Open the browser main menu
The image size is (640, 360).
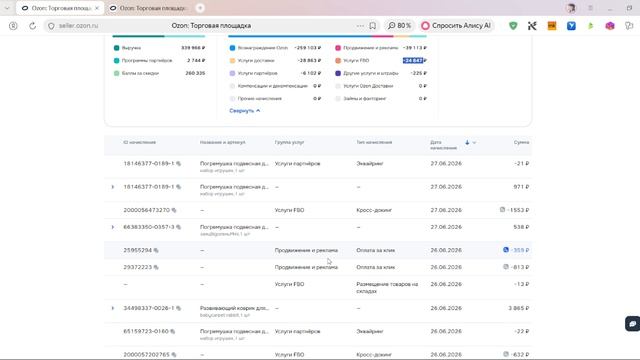coord(591,8)
